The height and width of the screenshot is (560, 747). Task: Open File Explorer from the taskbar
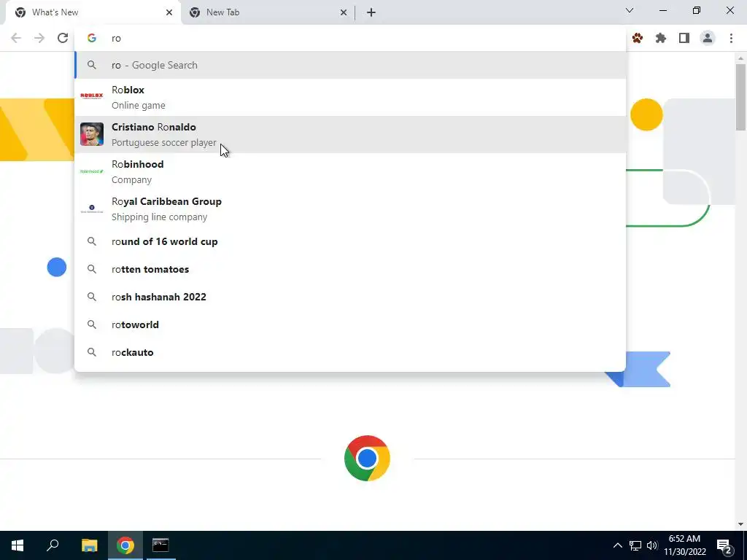90,545
